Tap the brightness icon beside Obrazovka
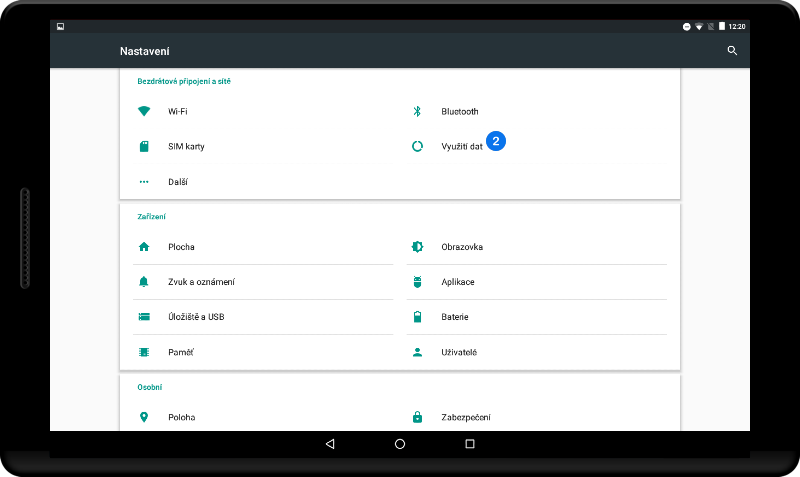The image size is (800, 477). [x=417, y=247]
